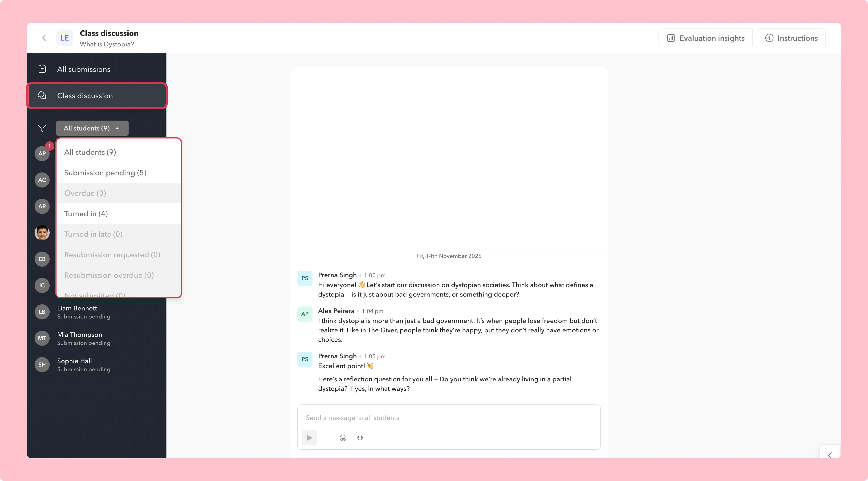Click the All submissions clipboard icon
This screenshot has height=481, width=868.
pos(42,69)
